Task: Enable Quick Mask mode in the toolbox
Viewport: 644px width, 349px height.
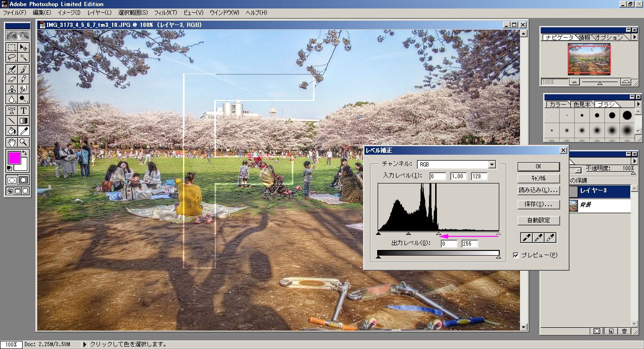Action: (x=23, y=180)
